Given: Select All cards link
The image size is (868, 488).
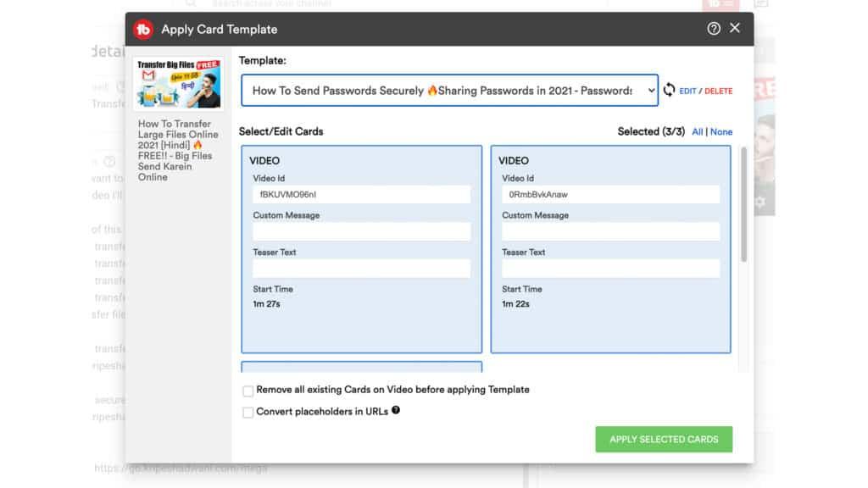Looking at the screenshot, I should [x=697, y=132].
